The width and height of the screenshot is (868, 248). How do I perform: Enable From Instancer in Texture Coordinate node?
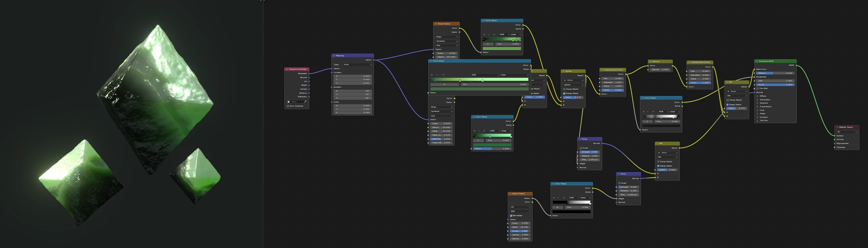click(288, 106)
